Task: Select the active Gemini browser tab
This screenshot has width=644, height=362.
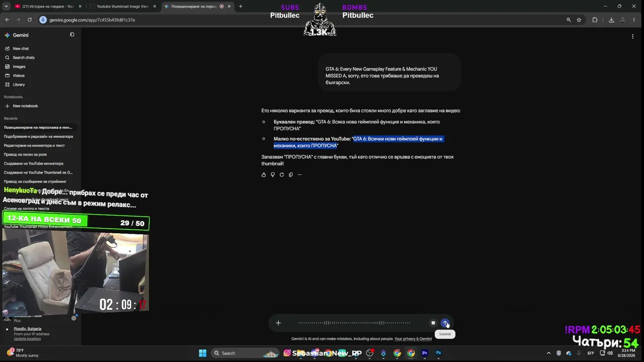Action: point(197,7)
